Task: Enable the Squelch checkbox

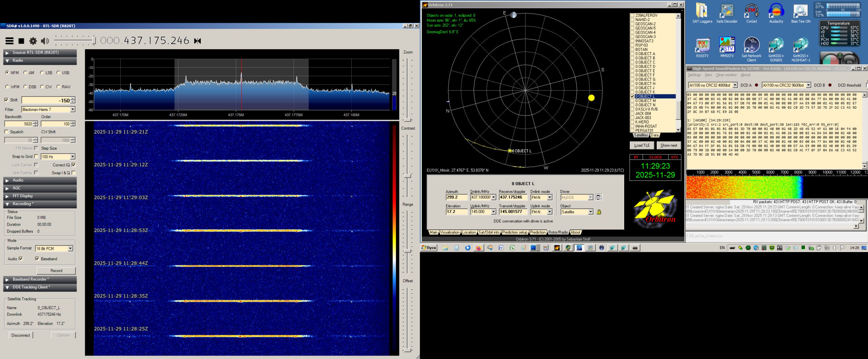Action: 6,132
